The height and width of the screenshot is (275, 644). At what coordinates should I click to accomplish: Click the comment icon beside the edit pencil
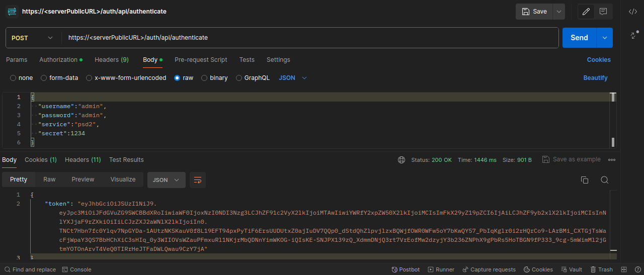pyautogui.click(x=603, y=12)
